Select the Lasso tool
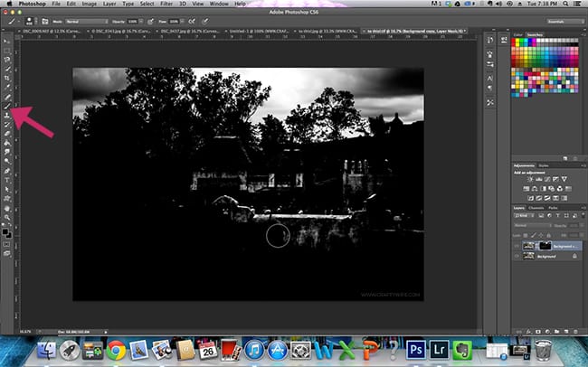588x367 pixels. tap(6, 60)
